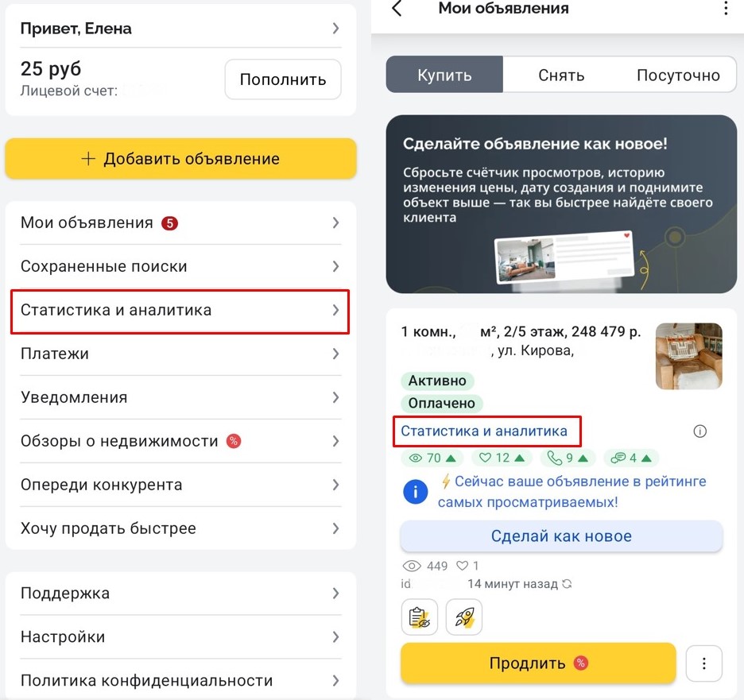
Task: Tap the back arrow in the header
Action: pyautogui.click(x=397, y=10)
